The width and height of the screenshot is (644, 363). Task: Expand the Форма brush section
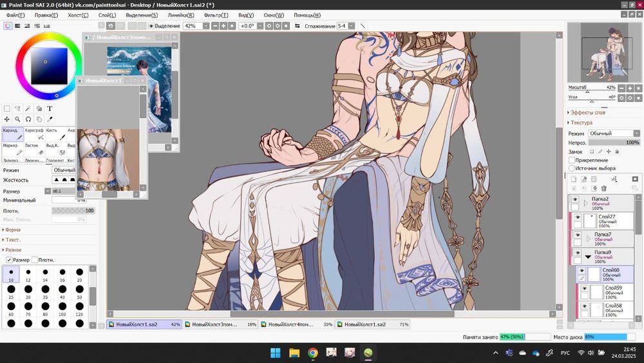pyautogui.click(x=12, y=230)
